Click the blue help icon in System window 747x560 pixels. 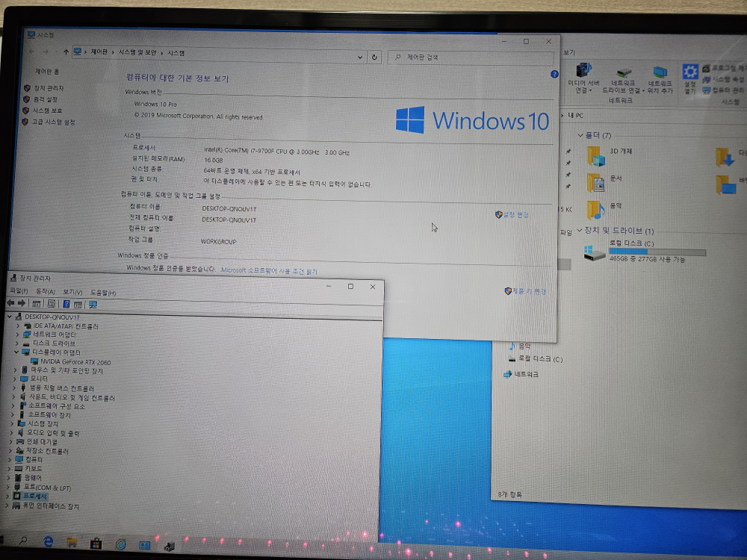point(554,74)
